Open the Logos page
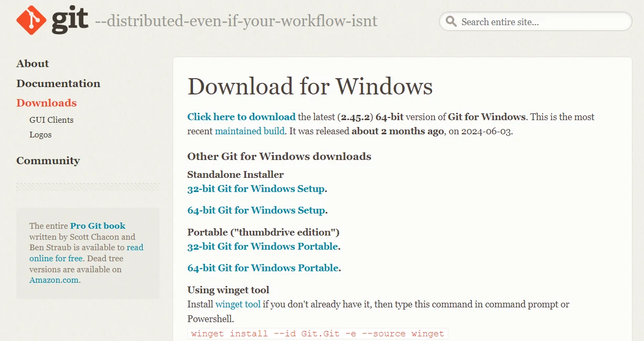 [x=40, y=134]
